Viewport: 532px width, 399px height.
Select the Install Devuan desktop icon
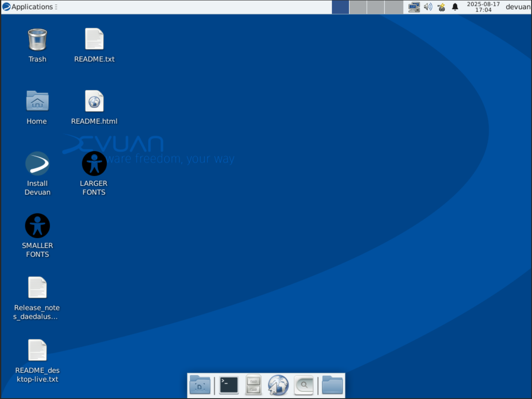click(x=37, y=164)
